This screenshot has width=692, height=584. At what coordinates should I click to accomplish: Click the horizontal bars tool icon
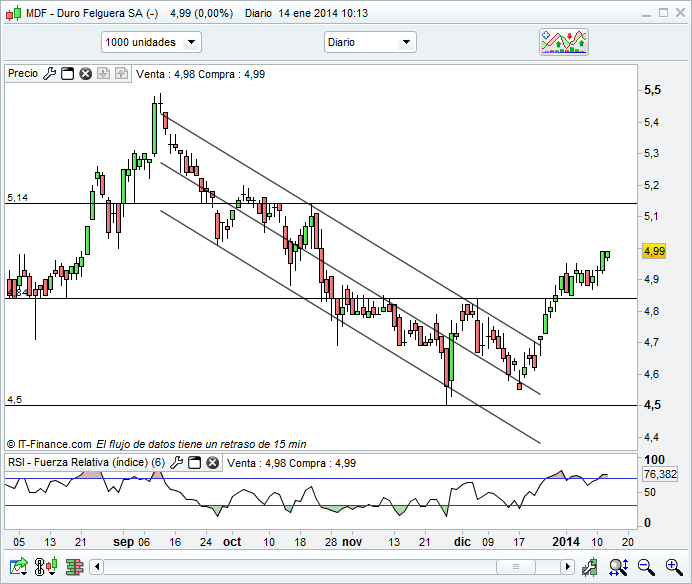[75, 567]
